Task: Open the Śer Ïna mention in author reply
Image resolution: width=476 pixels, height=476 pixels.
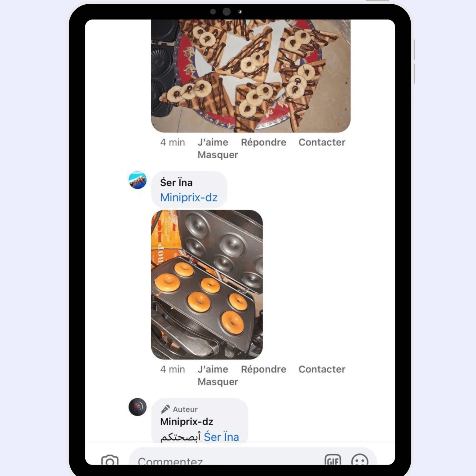Action: coord(221,437)
